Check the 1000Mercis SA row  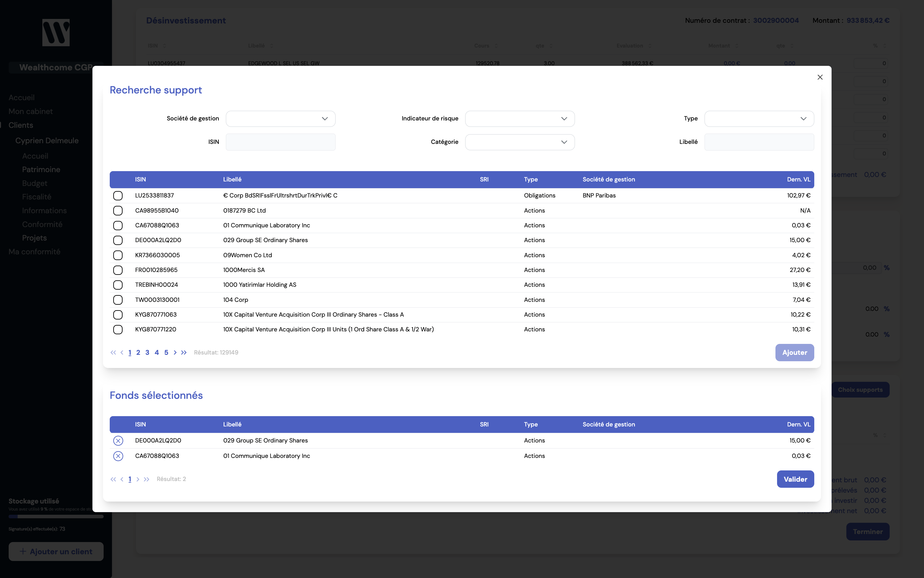coord(118,270)
